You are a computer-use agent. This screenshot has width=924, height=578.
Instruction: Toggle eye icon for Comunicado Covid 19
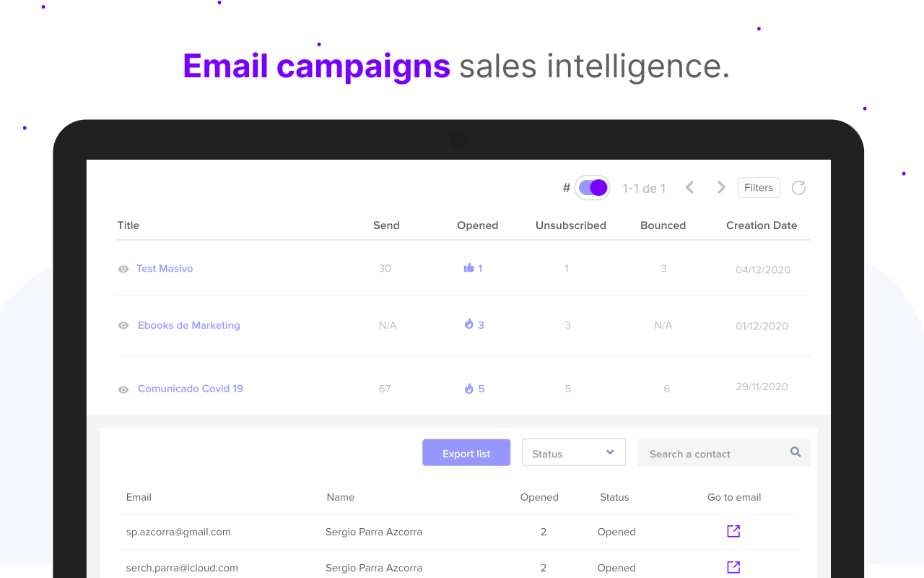(123, 389)
